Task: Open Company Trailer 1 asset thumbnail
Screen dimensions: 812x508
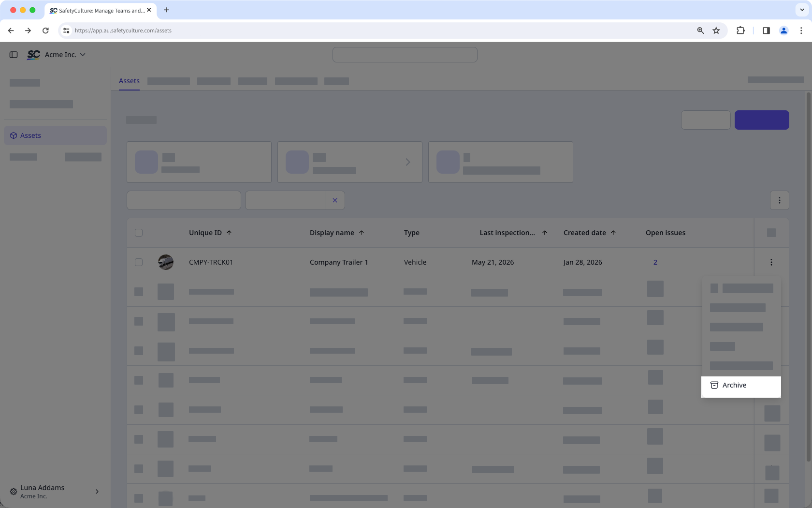Action: 166,262
